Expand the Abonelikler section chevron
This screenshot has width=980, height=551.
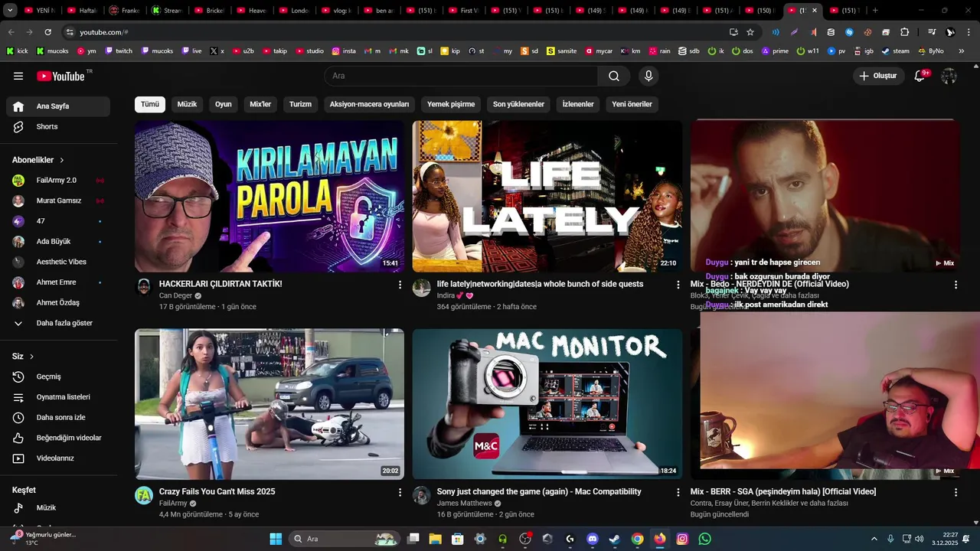click(62, 160)
